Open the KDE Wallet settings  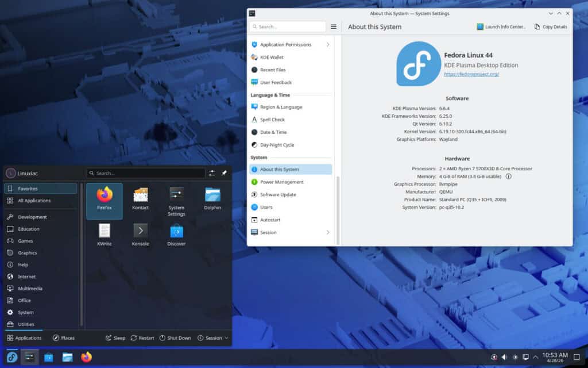(276, 57)
